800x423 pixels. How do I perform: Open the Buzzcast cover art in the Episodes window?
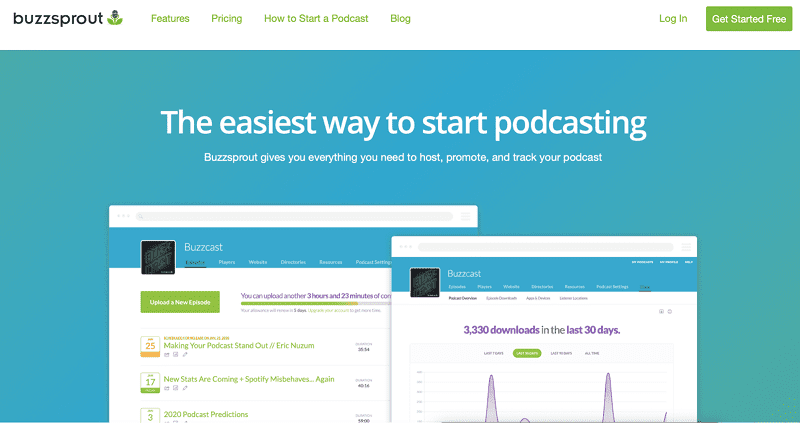[158, 257]
